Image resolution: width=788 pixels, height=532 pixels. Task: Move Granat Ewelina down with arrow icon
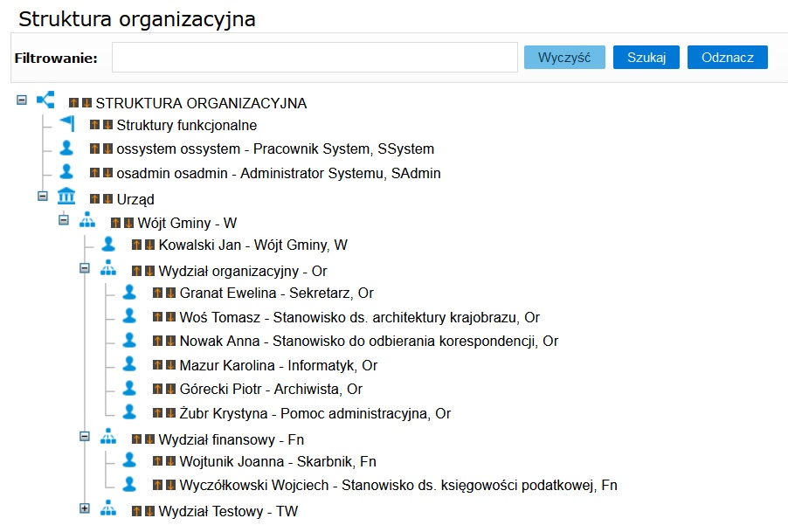(170, 293)
